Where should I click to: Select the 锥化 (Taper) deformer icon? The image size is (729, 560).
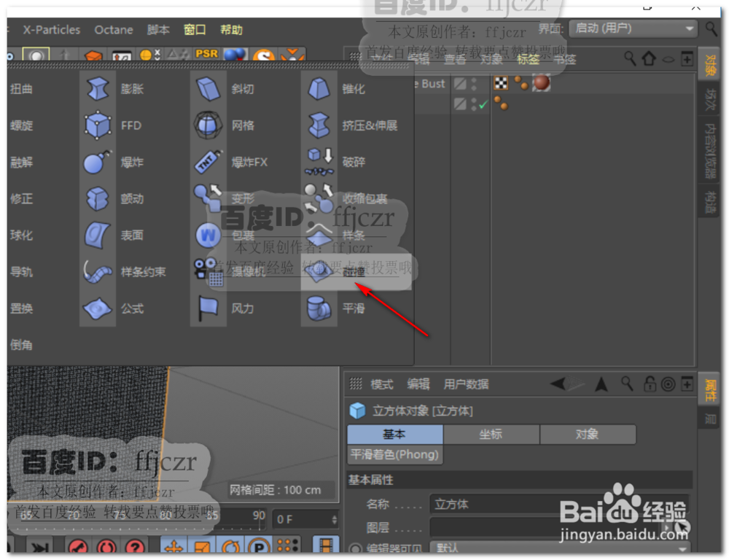tap(319, 88)
